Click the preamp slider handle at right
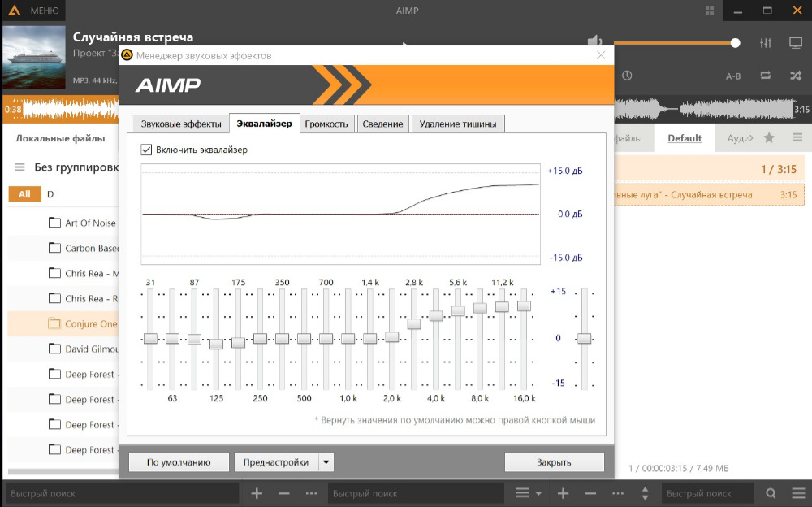Viewport: 812px width, 507px height. tap(584, 339)
